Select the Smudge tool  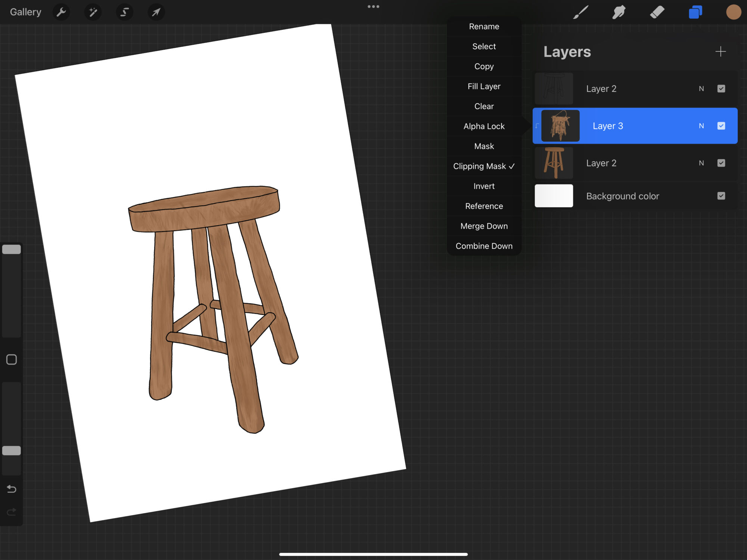(619, 12)
